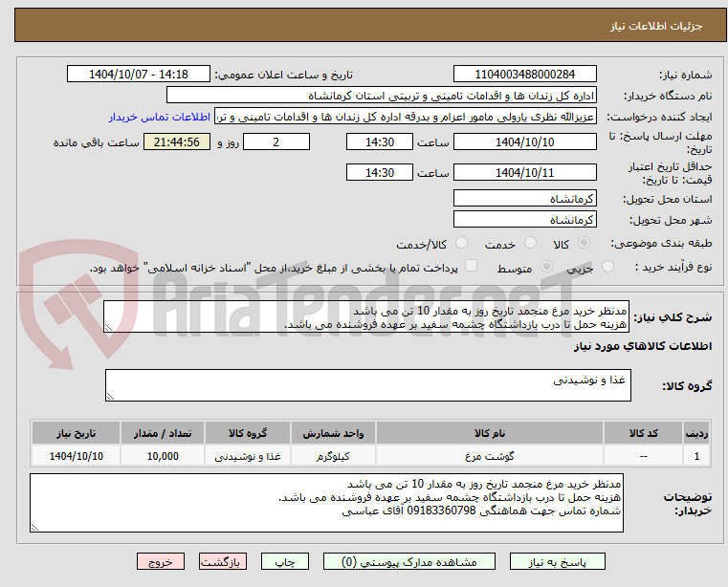Open اطلاعات تماس خریدار link
728x587 pixels.
(160, 117)
